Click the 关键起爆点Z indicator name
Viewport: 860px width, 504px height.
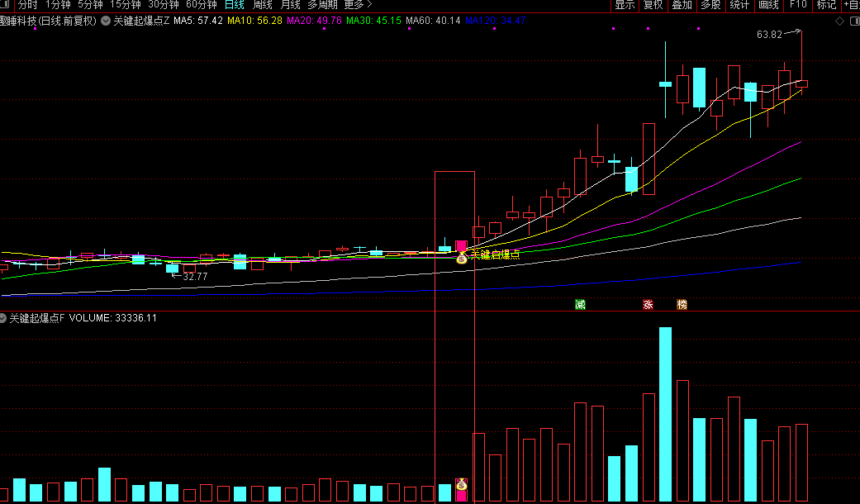point(141,21)
